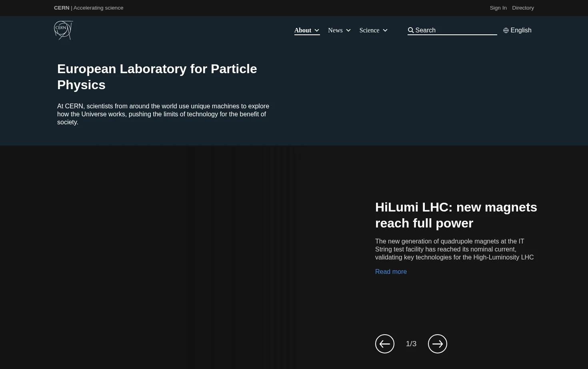Open the English language selector
This screenshot has width=588, height=369.
click(x=517, y=30)
